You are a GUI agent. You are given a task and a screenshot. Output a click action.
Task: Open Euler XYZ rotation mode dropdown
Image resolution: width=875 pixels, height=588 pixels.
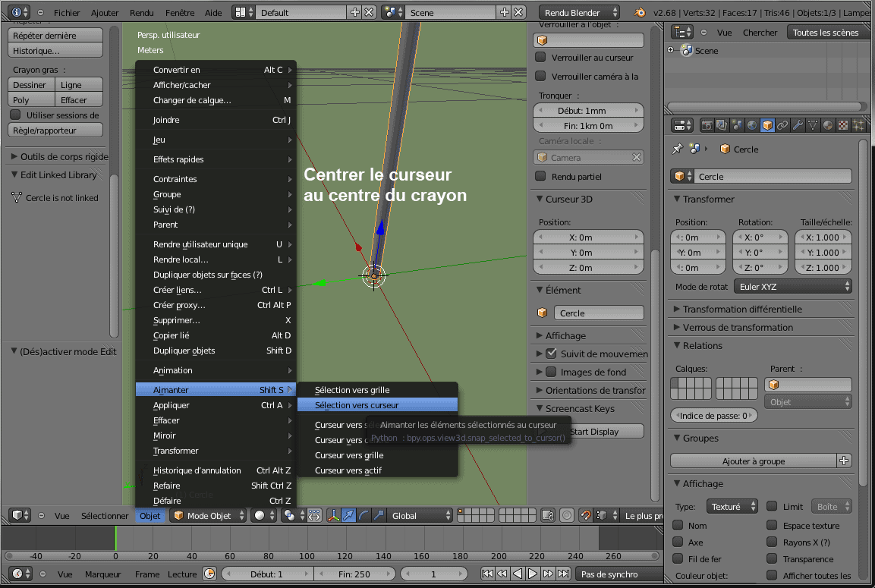click(793, 286)
